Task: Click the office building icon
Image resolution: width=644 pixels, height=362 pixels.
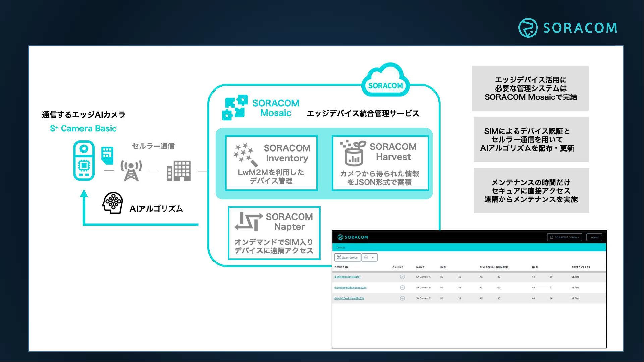Action: tap(179, 171)
